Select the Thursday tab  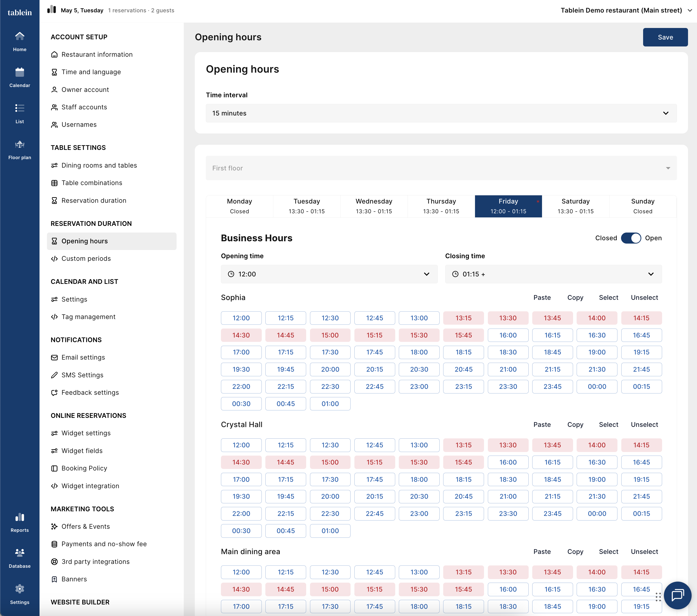(441, 206)
